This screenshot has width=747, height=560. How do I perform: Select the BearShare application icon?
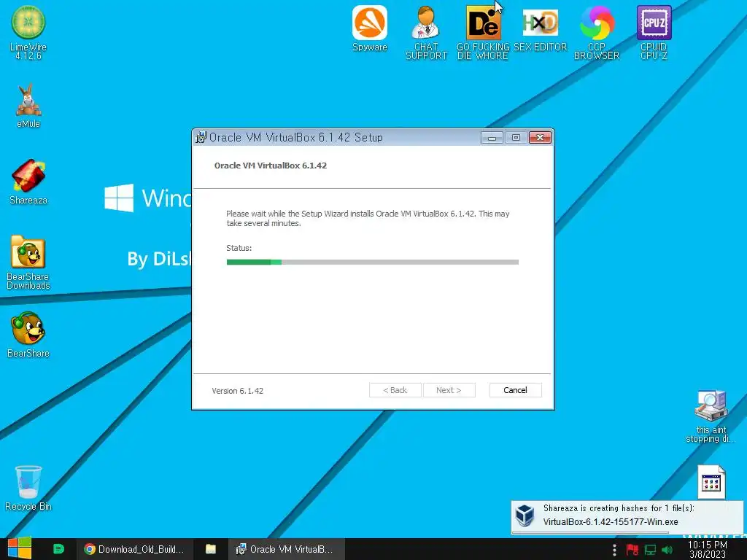tap(28, 335)
